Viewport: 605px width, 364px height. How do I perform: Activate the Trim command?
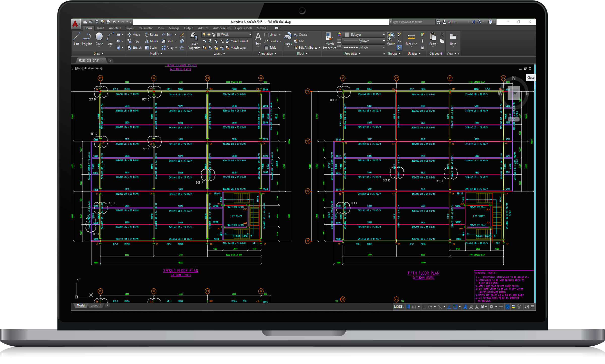click(x=167, y=35)
